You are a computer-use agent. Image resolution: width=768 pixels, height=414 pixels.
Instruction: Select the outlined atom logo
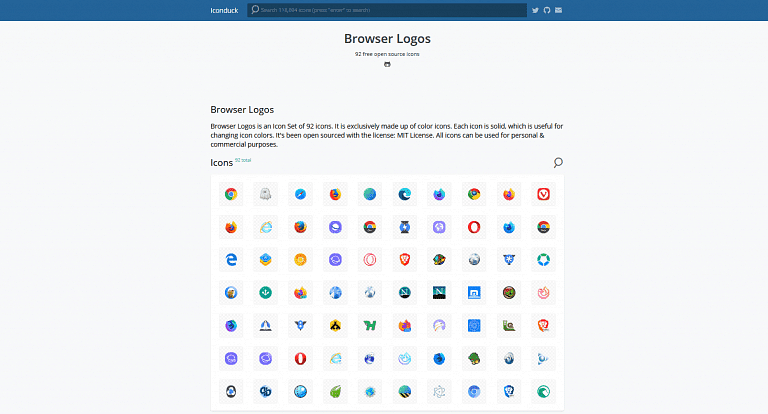pos(439,391)
